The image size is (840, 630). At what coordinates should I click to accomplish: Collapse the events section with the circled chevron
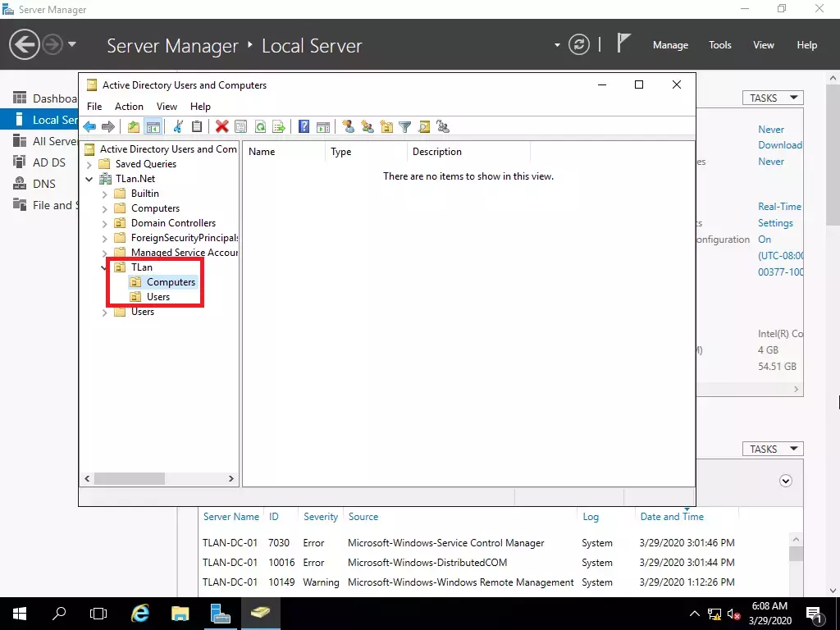pyautogui.click(x=785, y=481)
